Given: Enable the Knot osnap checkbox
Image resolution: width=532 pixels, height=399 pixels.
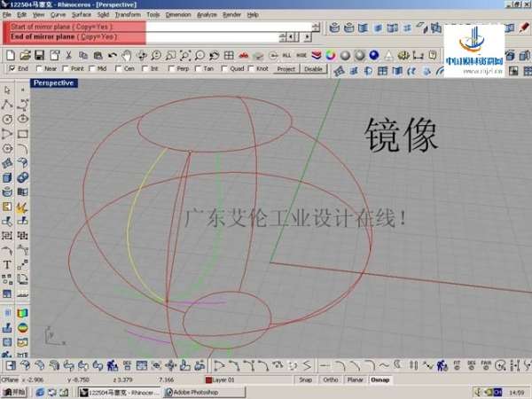Looking at the screenshot, I should (250, 68).
